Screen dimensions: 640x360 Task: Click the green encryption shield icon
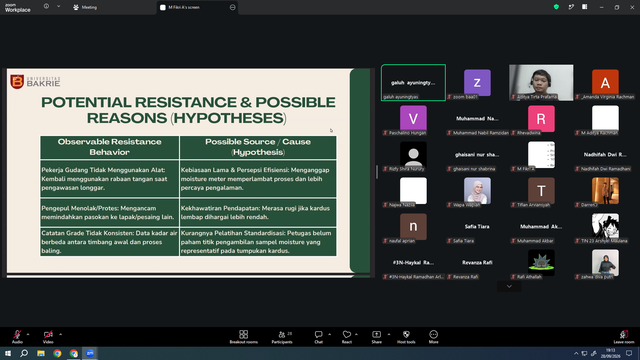(x=556, y=7)
